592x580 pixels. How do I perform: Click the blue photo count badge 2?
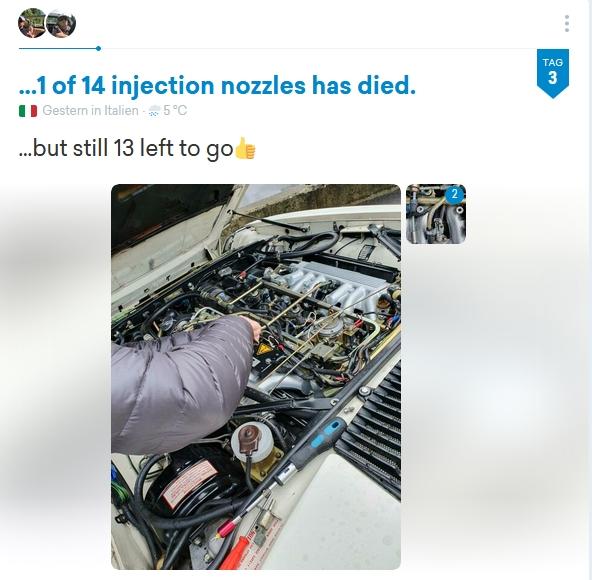coord(454,194)
